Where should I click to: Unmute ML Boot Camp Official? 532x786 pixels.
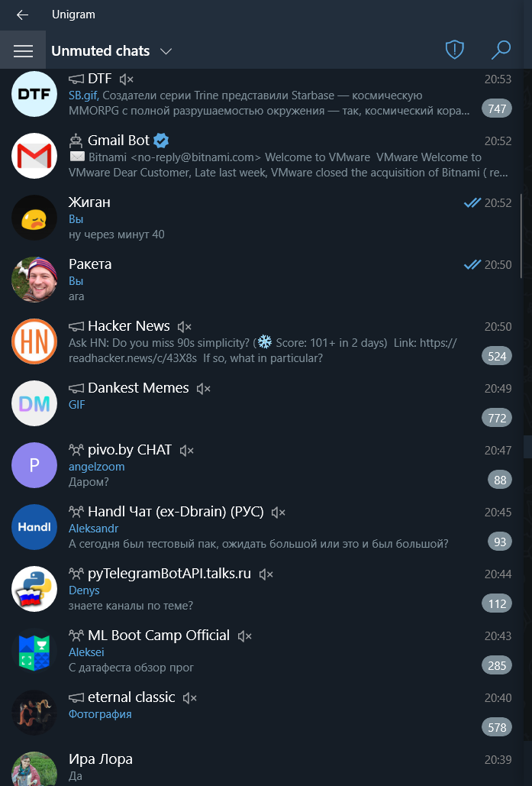(243, 636)
